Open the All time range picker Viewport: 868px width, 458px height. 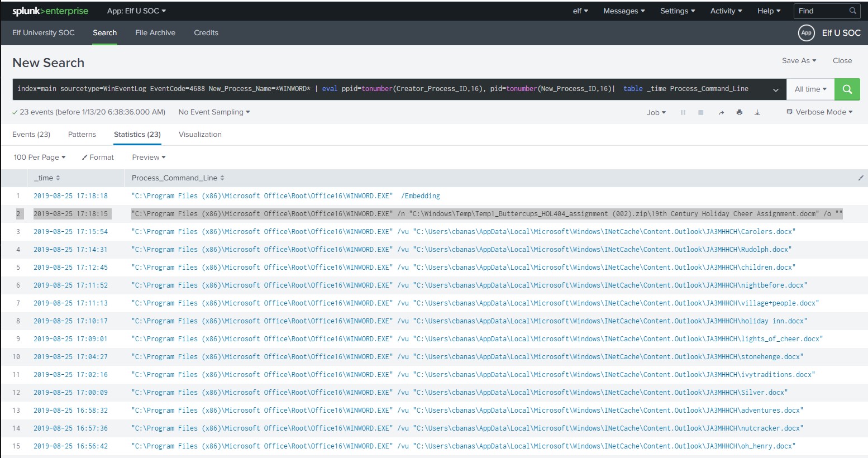(x=810, y=89)
